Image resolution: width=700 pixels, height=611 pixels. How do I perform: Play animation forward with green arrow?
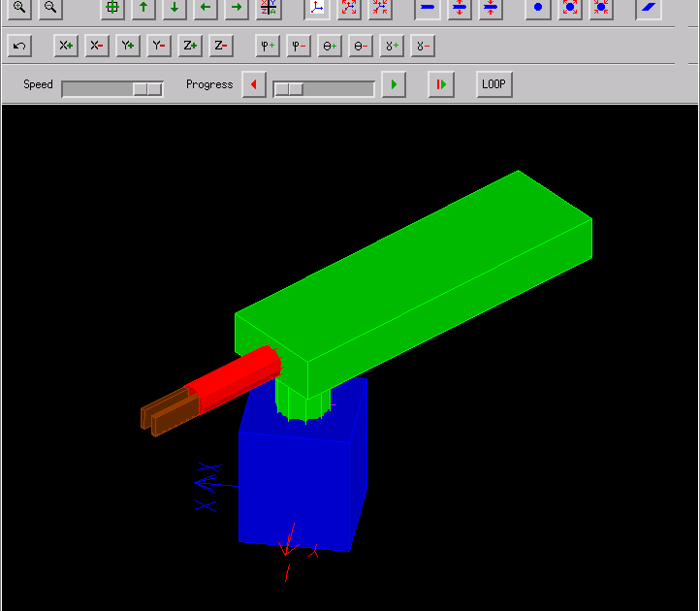click(394, 84)
